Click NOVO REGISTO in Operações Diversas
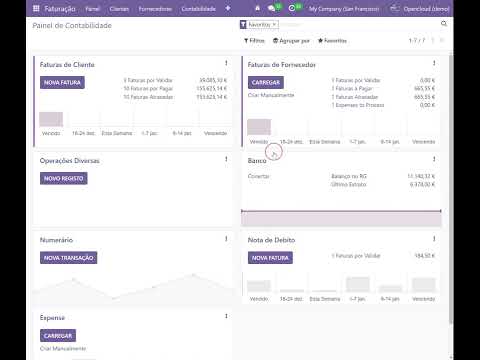The image size is (480, 360). pos(64,178)
